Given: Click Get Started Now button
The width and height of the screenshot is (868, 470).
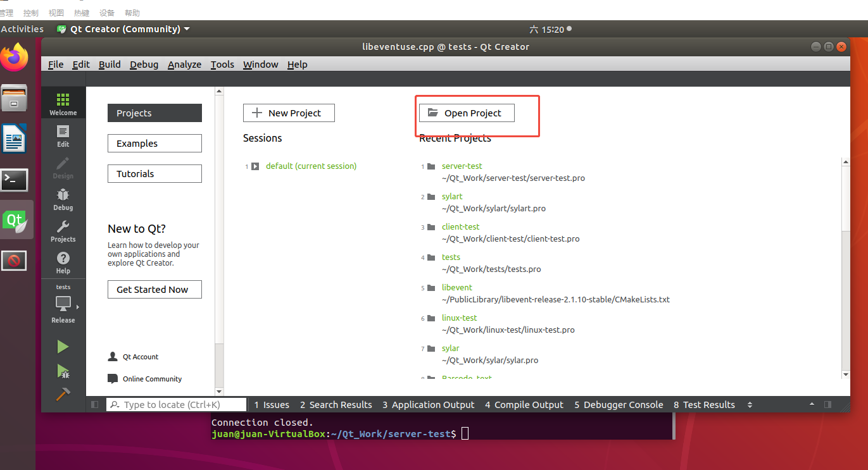Looking at the screenshot, I should click(154, 290).
